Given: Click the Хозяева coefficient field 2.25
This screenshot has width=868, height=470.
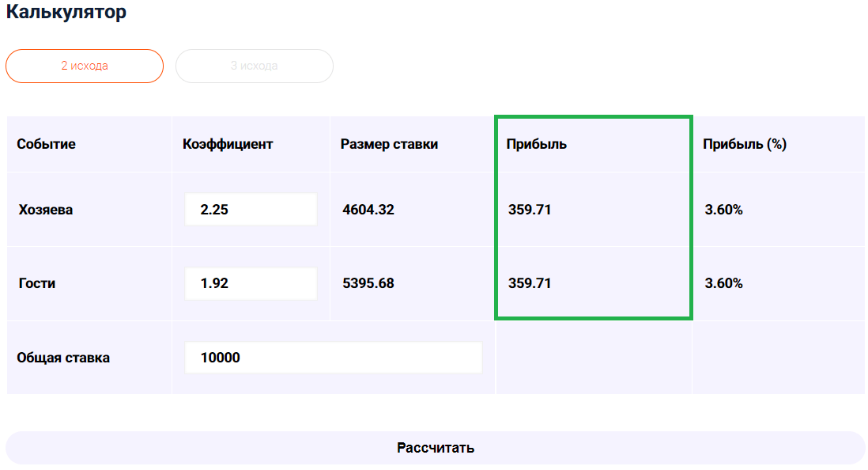Looking at the screenshot, I should (251, 210).
